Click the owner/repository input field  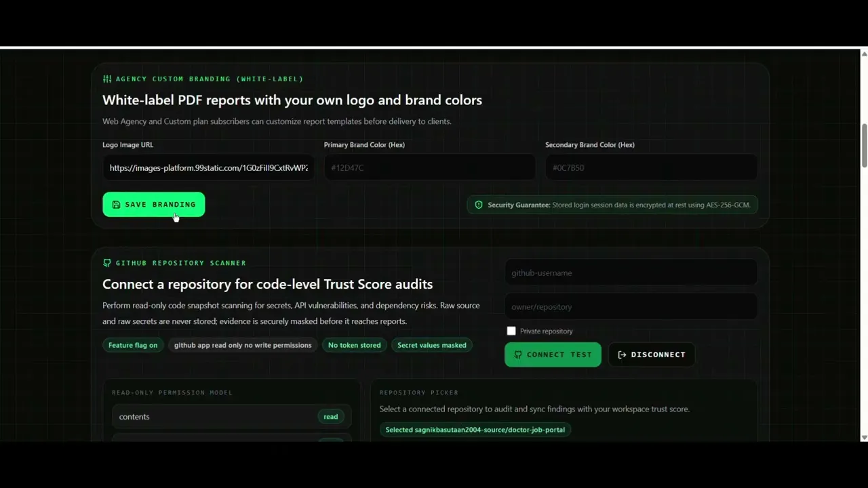click(631, 306)
